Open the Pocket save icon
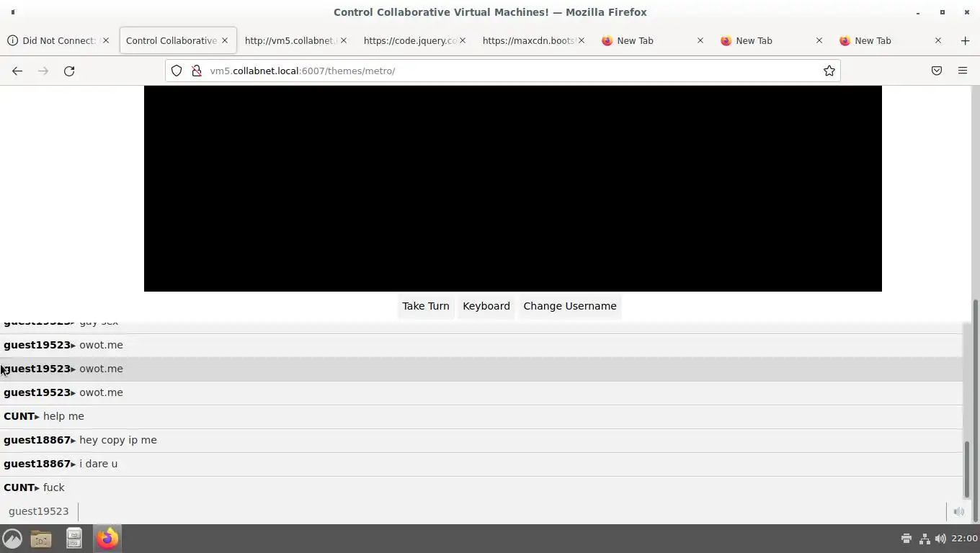Viewport: 980px width, 553px height. 937,71
